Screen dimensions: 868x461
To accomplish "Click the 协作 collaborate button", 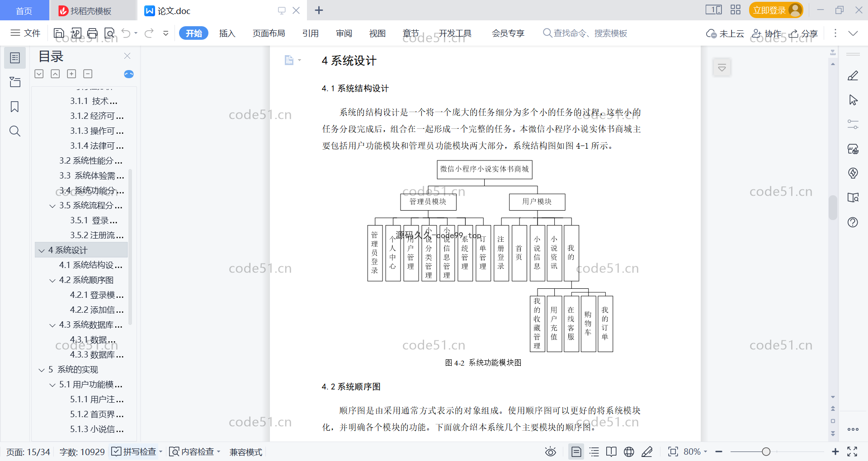I will point(766,33).
